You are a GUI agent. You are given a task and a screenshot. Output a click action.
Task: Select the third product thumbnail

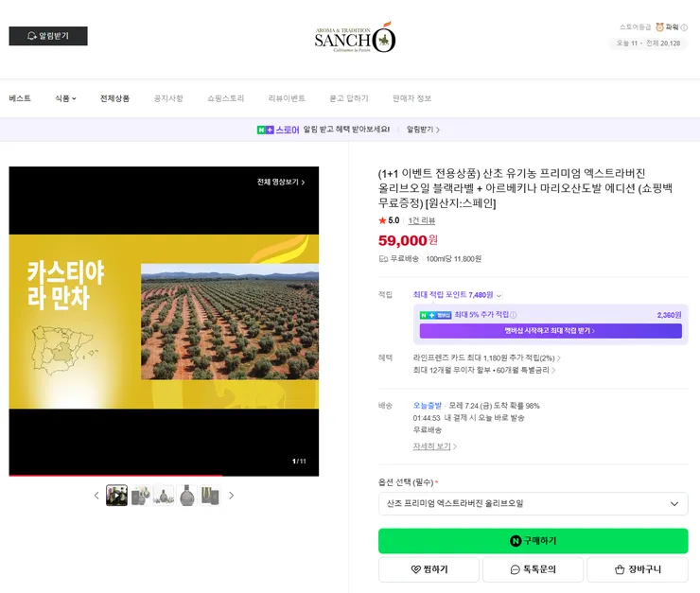tap(164, 496)
